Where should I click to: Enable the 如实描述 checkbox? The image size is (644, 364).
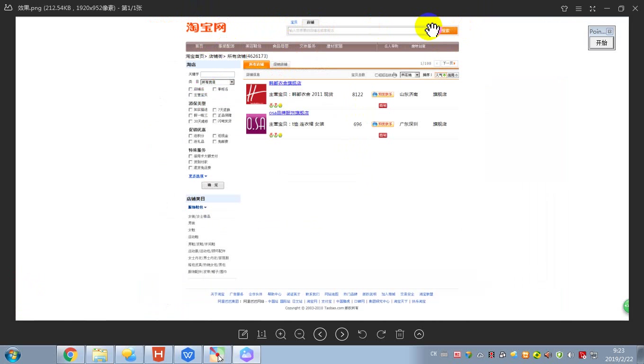[190, 109]
